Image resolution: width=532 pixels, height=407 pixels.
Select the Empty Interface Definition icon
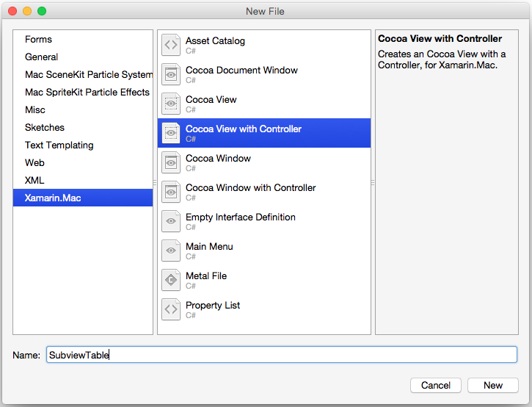click(171, 221)
